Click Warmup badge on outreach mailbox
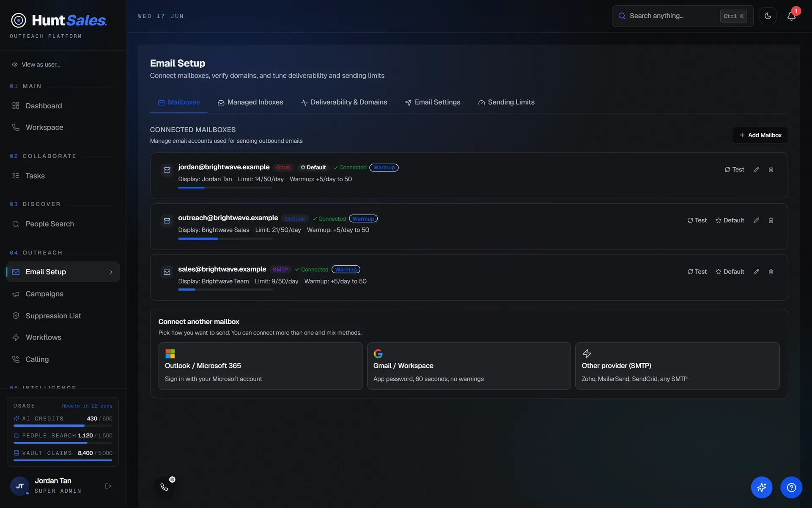 click(x=363, y=219)
